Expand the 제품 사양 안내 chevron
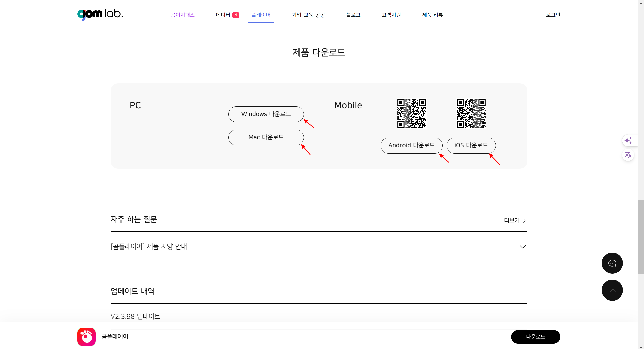The height and width of the screenshot is (349, 644). (x=522, y=247)
